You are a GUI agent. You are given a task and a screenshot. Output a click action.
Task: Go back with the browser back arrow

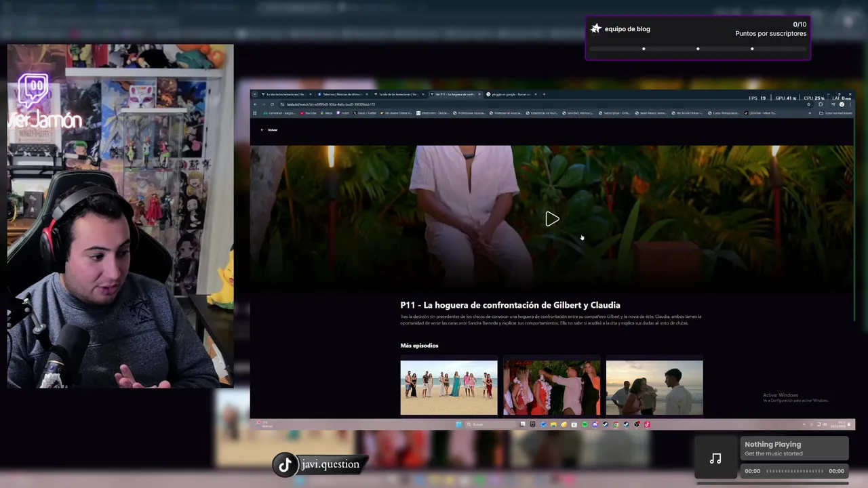255,104
